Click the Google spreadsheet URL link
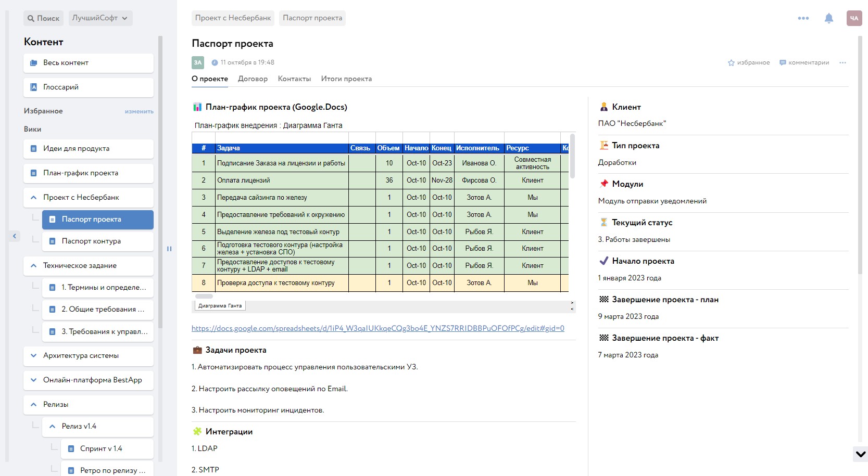The width and height of the screenshot is (868, 476). pos(378,328)
